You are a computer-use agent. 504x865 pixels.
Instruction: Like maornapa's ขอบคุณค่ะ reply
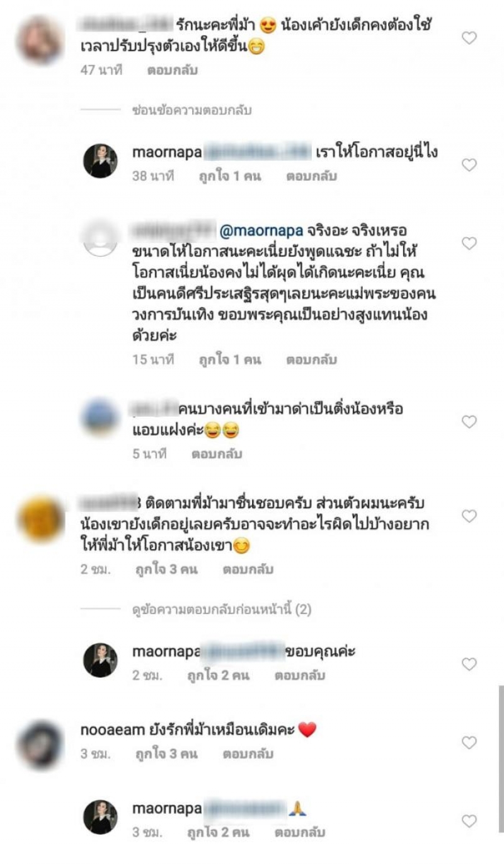pos(469,664)
